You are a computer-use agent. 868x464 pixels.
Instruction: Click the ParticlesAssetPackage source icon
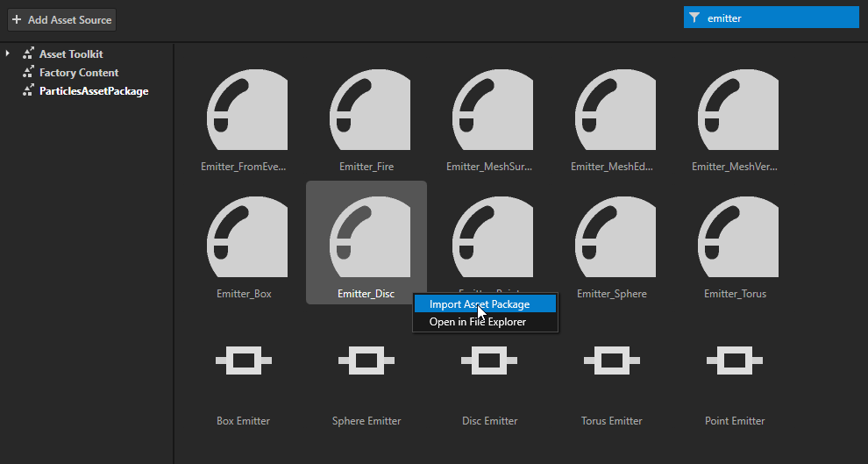(28, 90)
